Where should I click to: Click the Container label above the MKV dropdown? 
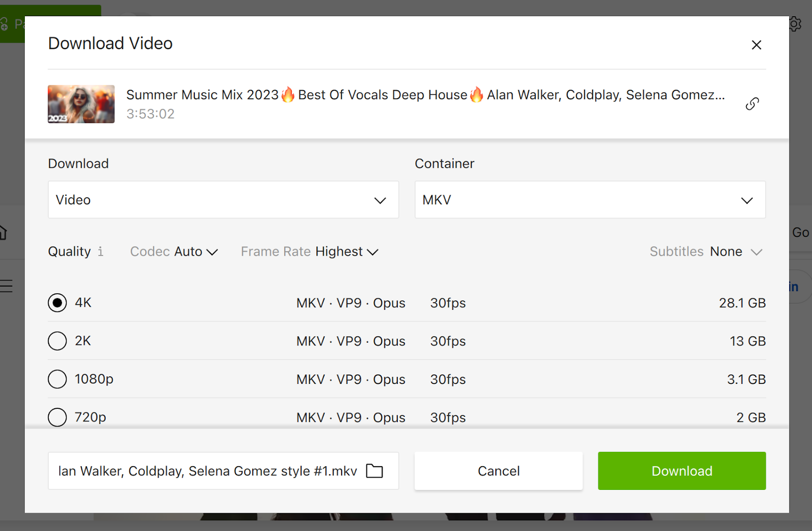tap(445, 163)
